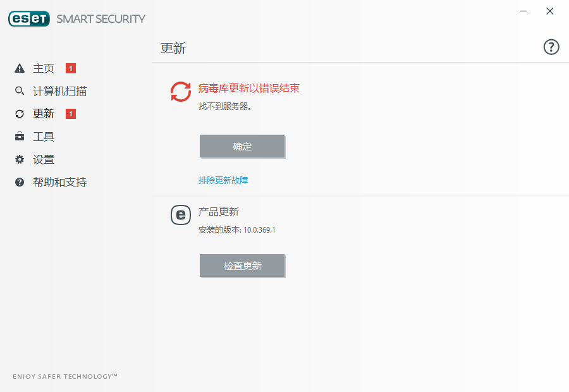Click the sidebar question icon for 帮助和支持
This screenshot has height=392, width=569.
[20, 182]
